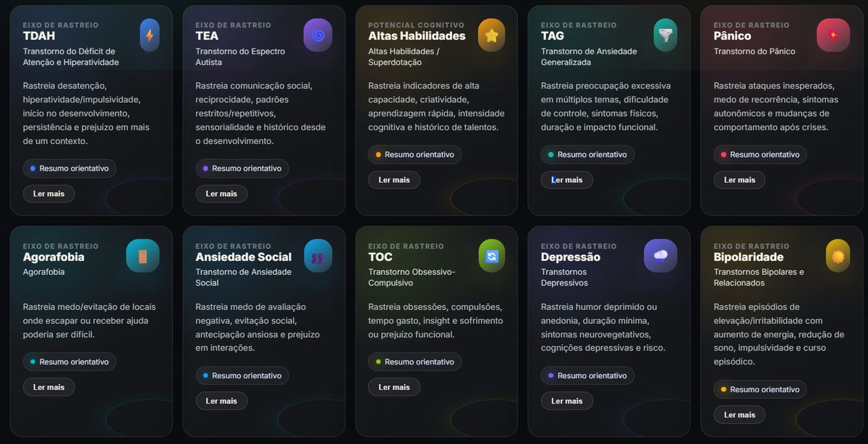Viewport: 868px width, 444px height.
Task: Select Resumo orientativo chip on Depressão card
Action: [x=588, y=375]
